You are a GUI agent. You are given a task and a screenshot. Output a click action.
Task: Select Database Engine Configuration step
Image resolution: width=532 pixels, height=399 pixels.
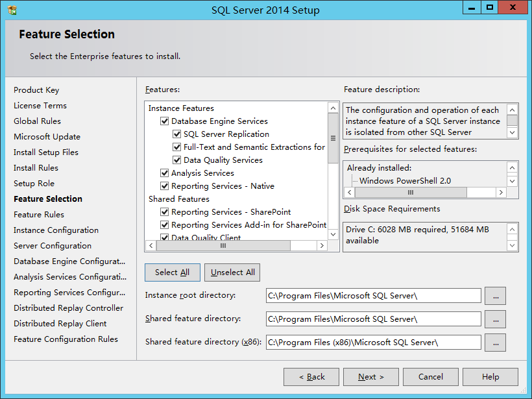(69, 261)
